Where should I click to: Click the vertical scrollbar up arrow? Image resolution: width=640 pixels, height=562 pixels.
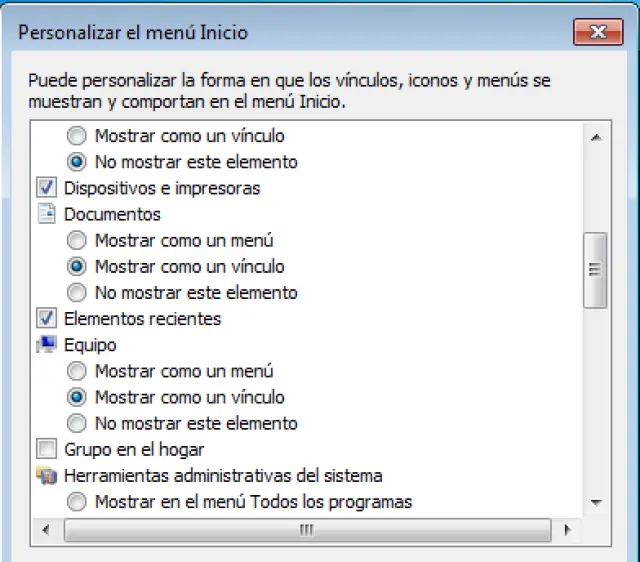(596, 136)
